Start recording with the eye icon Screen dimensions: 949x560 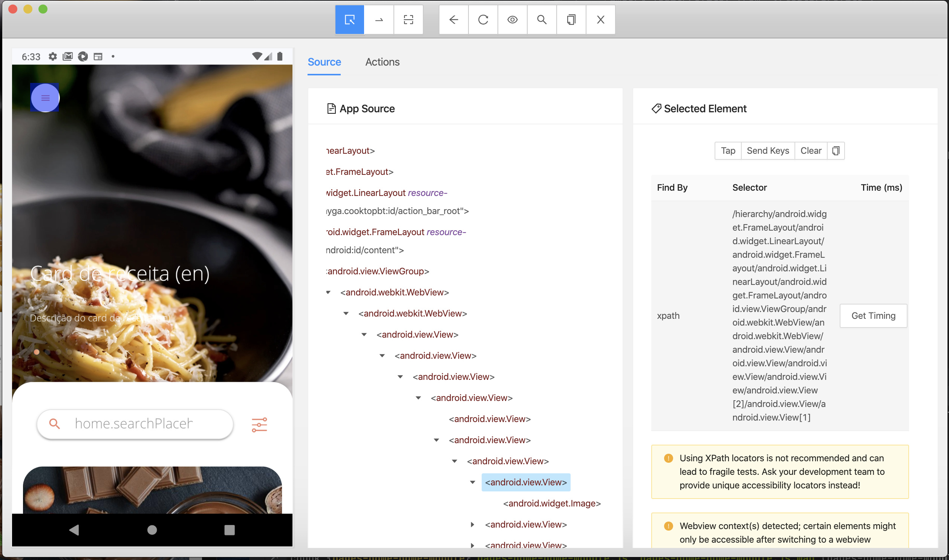coord(512,20)
